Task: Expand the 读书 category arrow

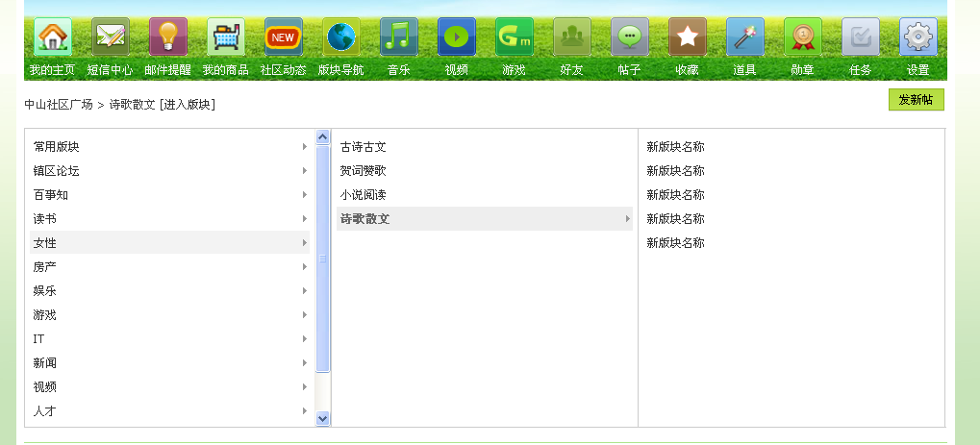Action: (x=304, y=219)
